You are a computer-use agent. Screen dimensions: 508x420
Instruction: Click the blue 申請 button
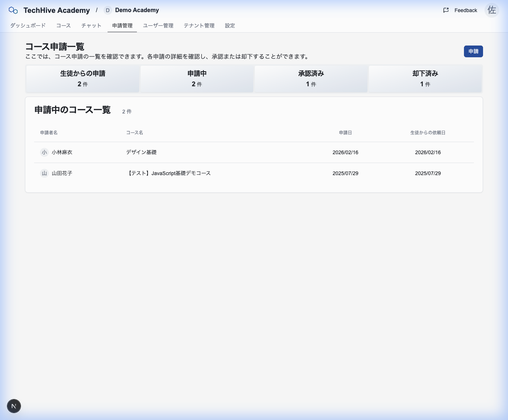(x=473, y=51)
